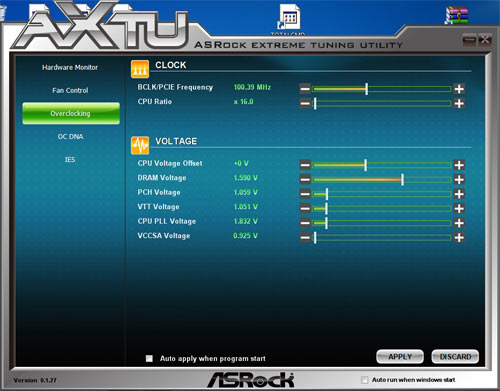Click the APPLY button

click(x=400, y=357)
